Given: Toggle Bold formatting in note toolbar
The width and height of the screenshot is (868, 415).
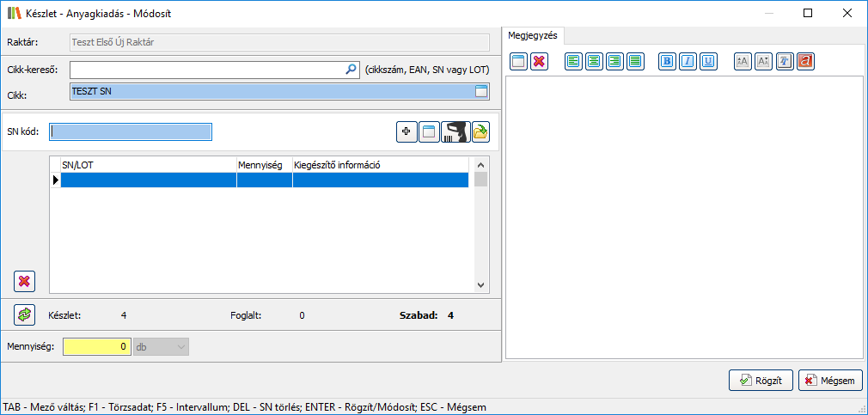Looking at the screenshot, I should tap(667, 61).
